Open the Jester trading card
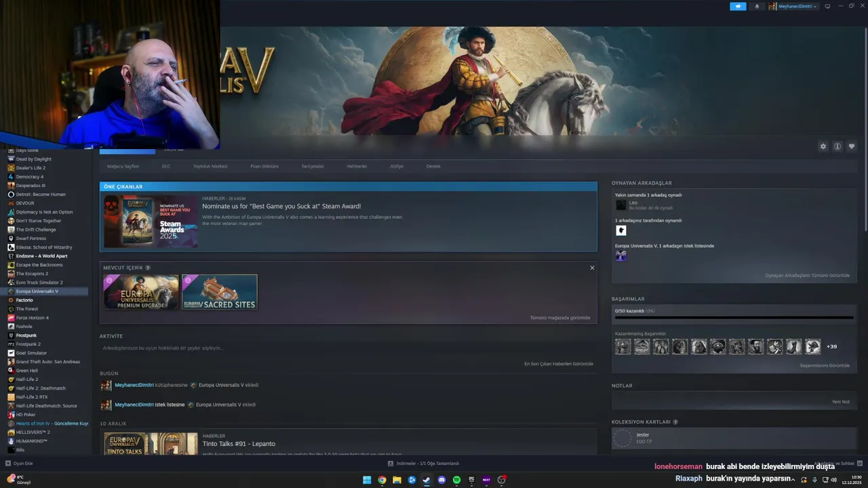This screenshot has width=868, height=488. pos(734,439)
